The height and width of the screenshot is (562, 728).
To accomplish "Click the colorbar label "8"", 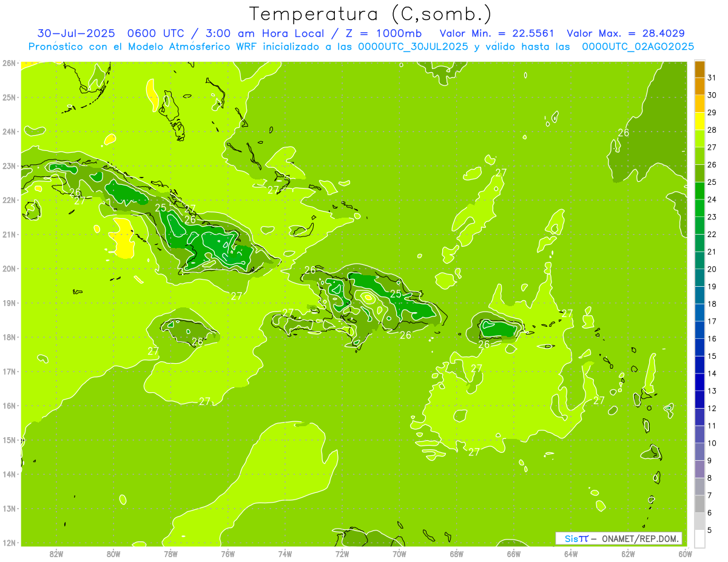I will point(710,478).
